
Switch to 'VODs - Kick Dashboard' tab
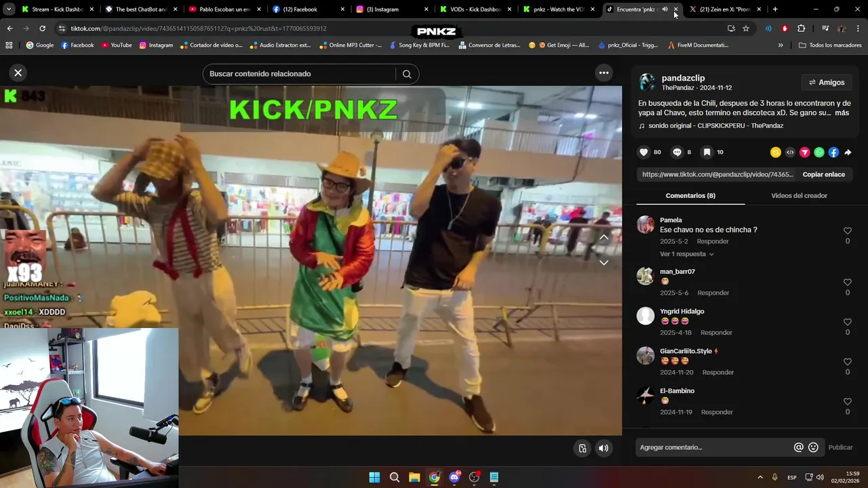[x=476, y=9]
